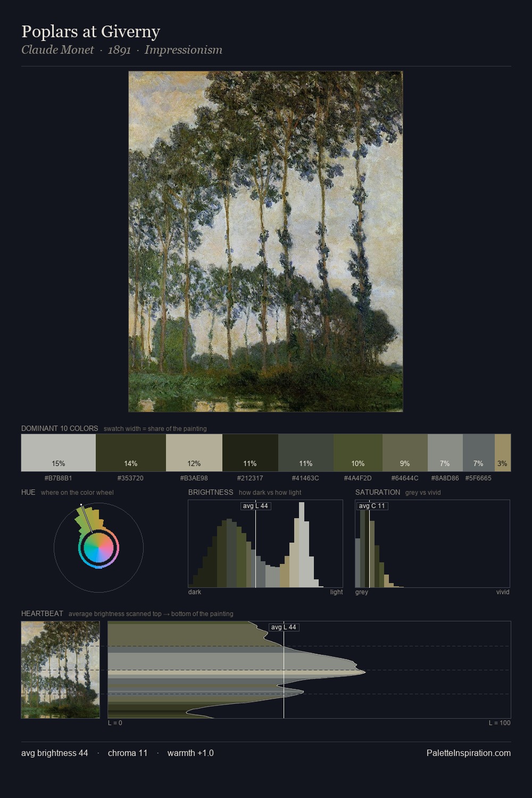Image resolution: width=532 pixels, height=798 pixels.
Task: Click the SATURATION section heading
Action: (x=378, y=492)
